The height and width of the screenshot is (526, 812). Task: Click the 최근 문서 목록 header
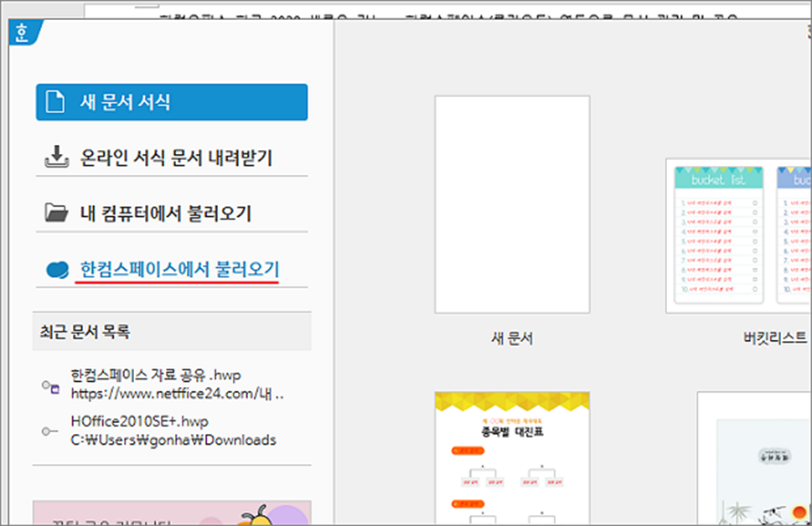172,332
